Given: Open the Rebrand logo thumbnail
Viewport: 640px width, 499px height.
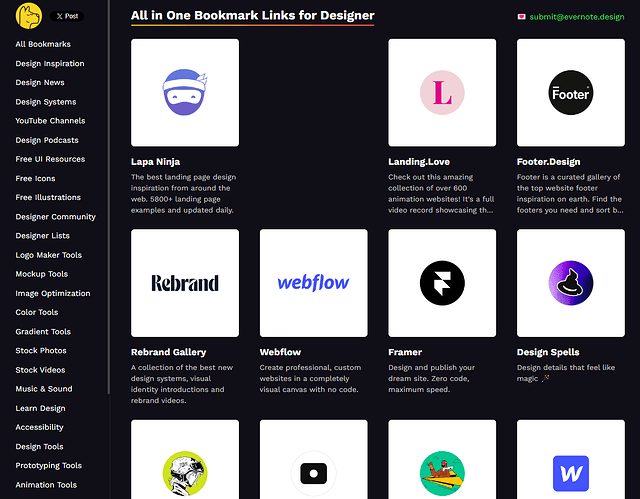Looking at the screenshot, I should [185, 283].
